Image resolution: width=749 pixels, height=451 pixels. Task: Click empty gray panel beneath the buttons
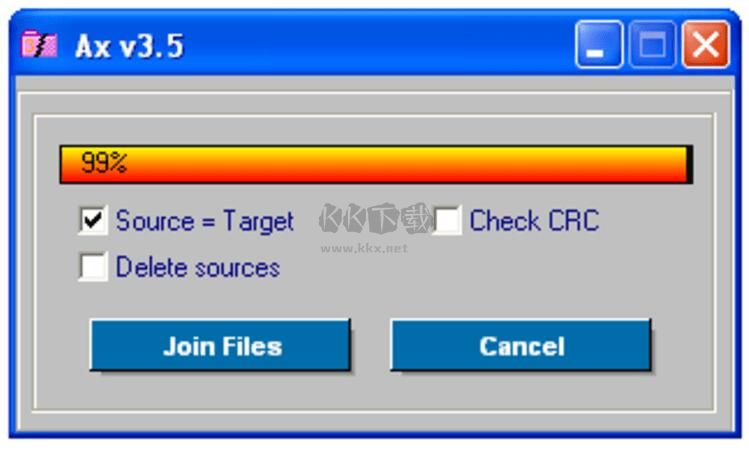tap(374, 391)
